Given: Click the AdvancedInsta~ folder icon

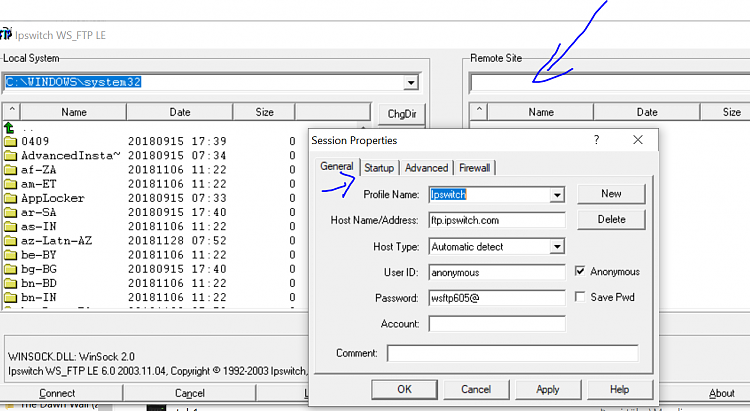Looking at the screenshot, I should (x=10, y=156).
